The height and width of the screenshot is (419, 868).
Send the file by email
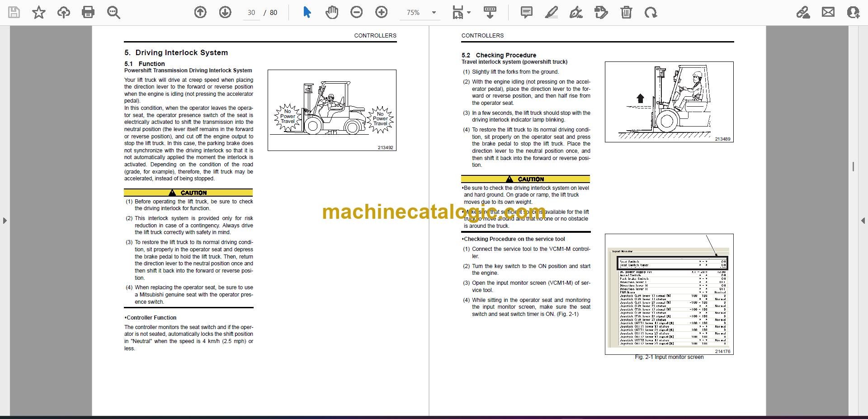(828, 13)
